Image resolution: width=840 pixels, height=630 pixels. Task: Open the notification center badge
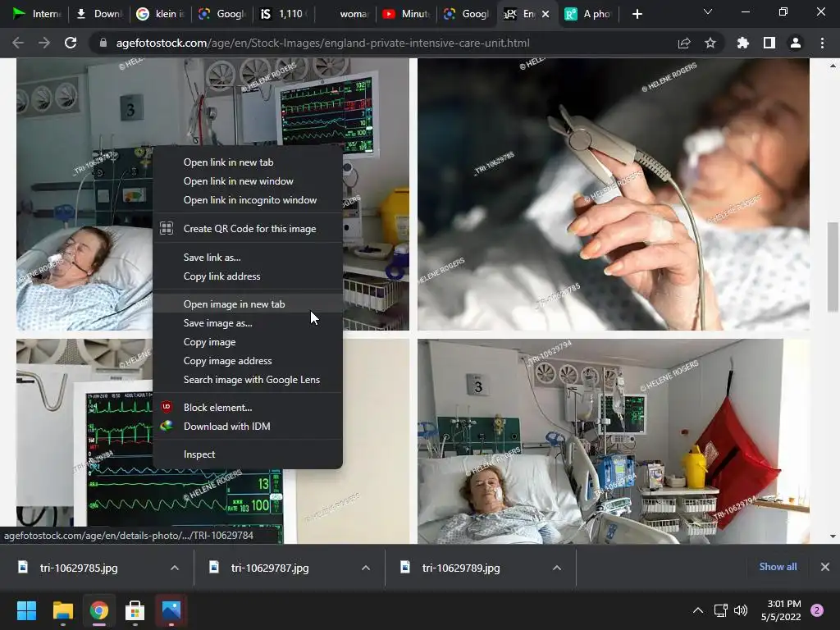coord(817,610)
